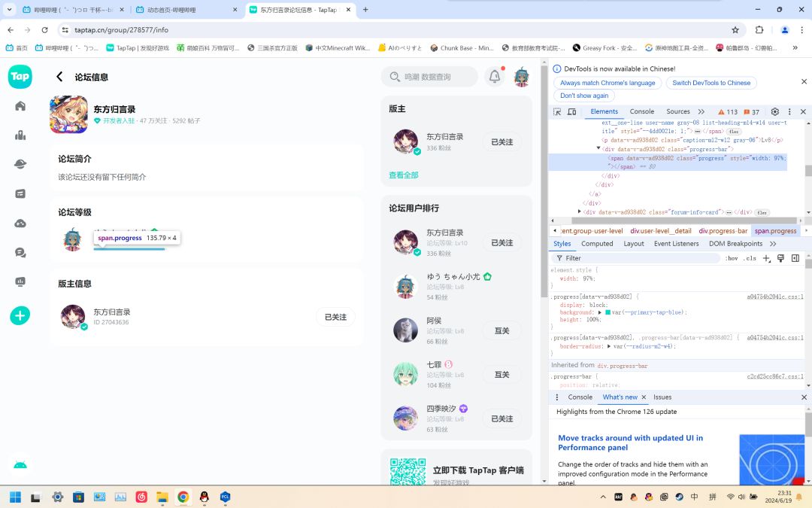The image size is (812, 508).
Task: Click Always match Chrome's language
Action: pos(607,83)
